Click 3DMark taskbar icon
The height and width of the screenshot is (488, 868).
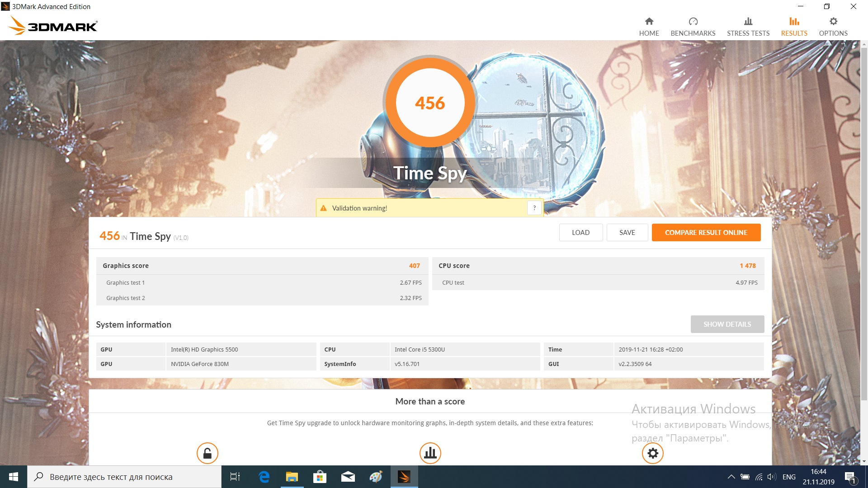click(404, 477)
